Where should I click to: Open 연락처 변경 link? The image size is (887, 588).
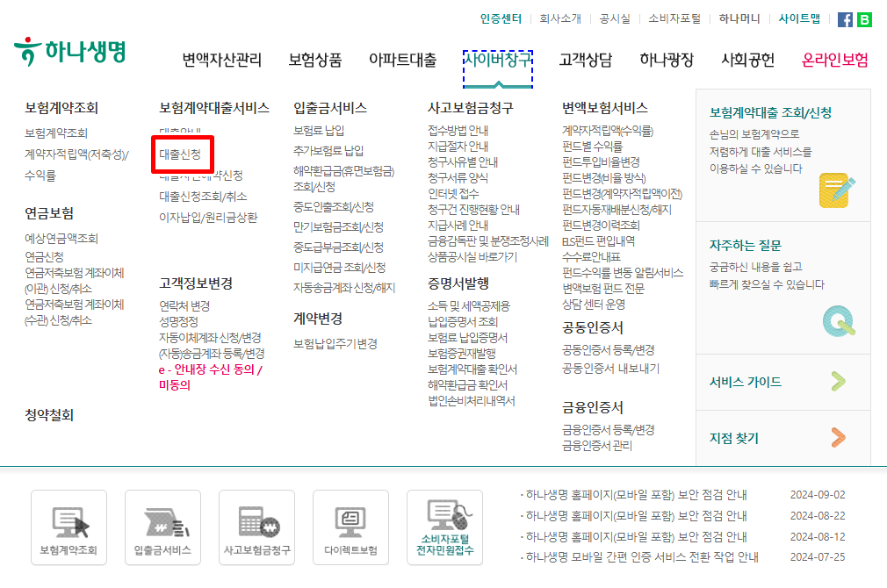184,306
